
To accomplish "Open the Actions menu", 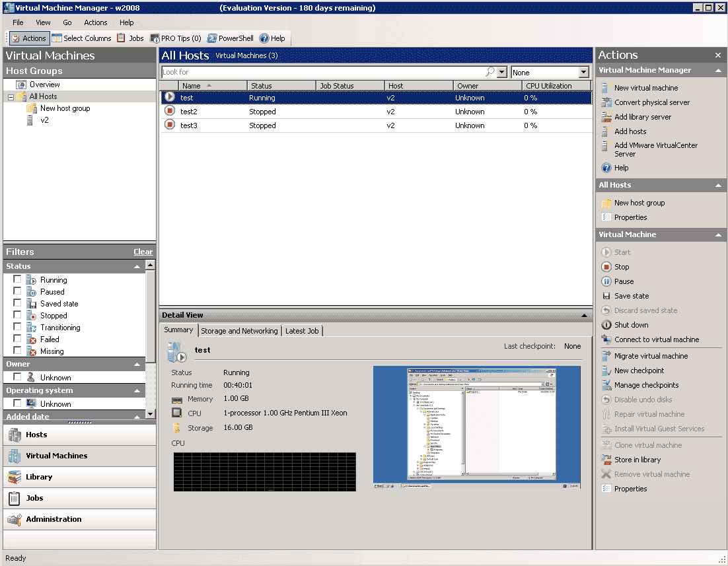I will pos(96,22).
